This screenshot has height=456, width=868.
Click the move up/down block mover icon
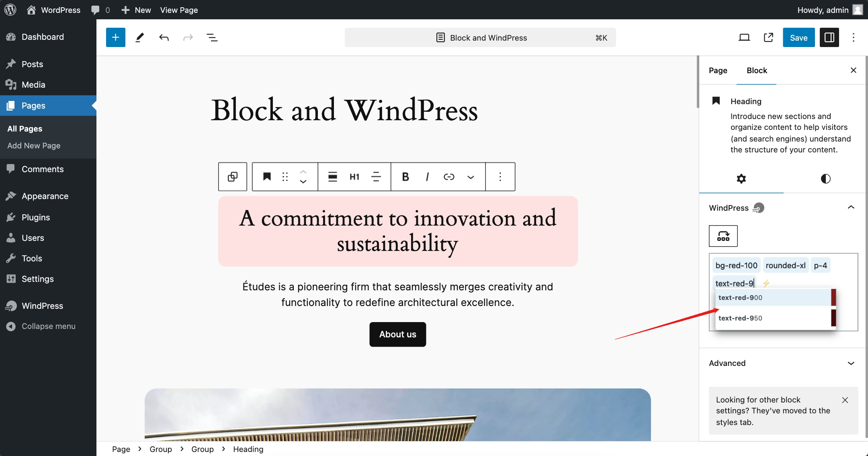pyautogui.click(x=303, y=176)
